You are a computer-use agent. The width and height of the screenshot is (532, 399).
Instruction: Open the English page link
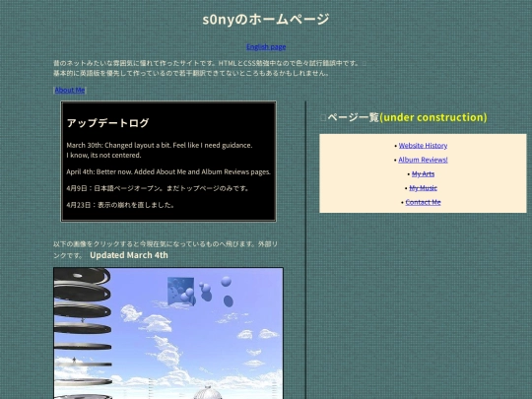coord(266,47)
